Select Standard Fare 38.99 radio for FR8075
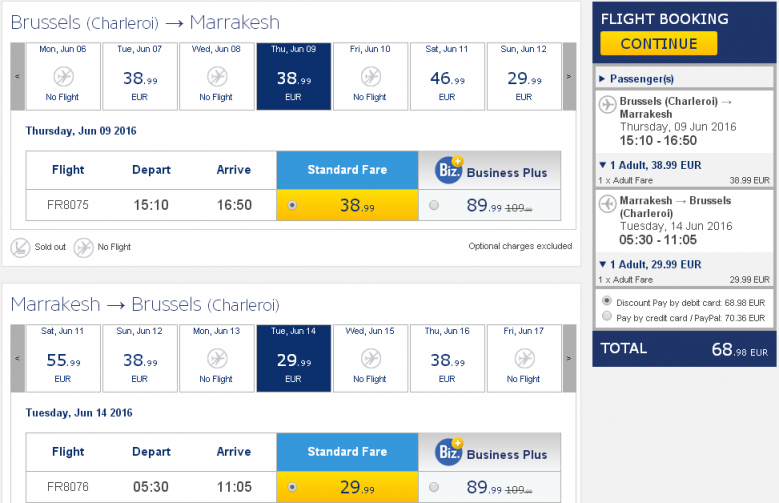The height and width of the screenshot is (503, 779). [292, 205]
